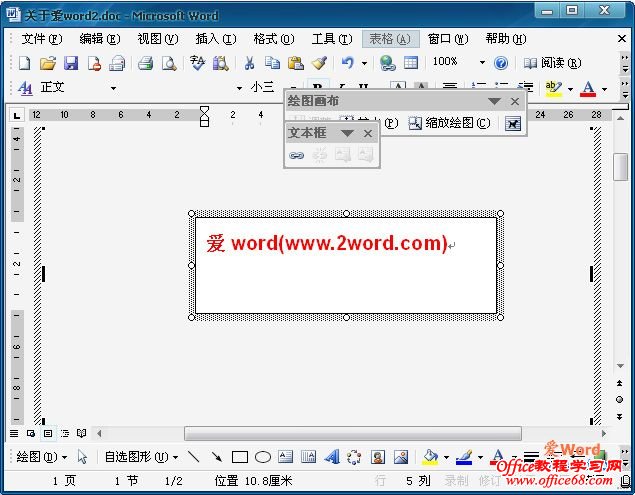
Task: Select the Rectangle drawing tool
Action: click(x=240, y=457)
